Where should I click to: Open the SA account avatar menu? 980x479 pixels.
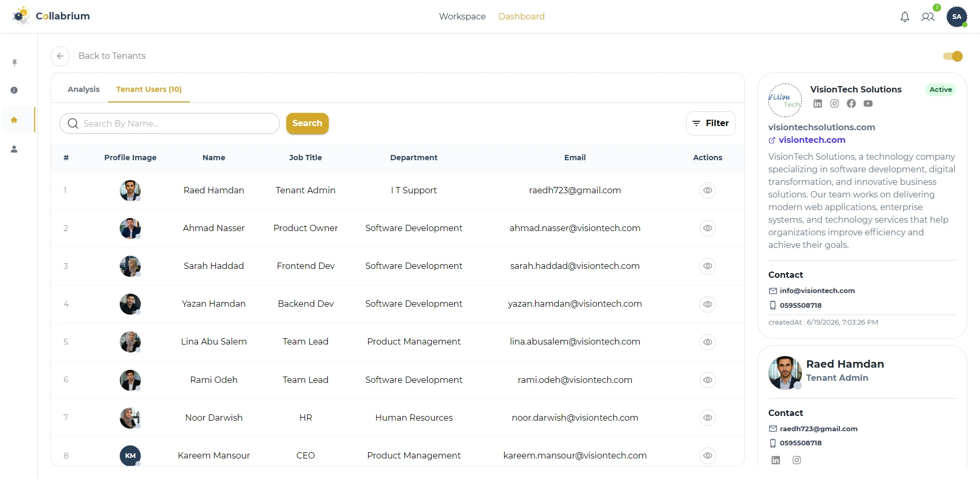tap(957, 17)
